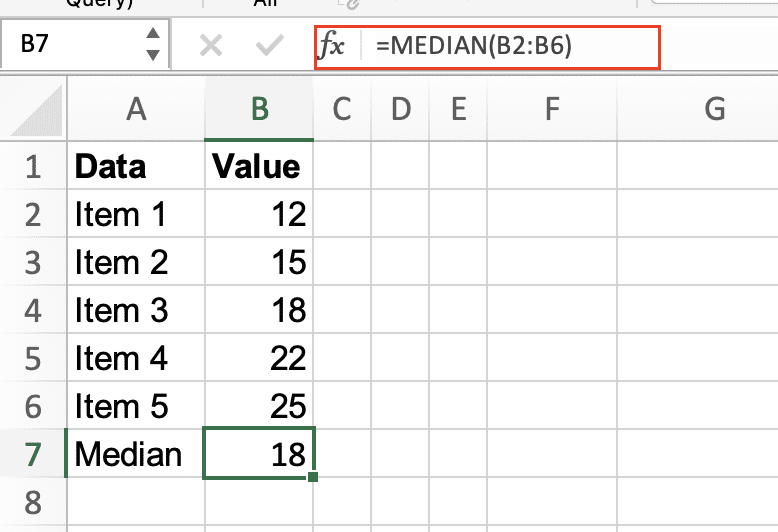The height and width of the screenshot is (532, 778).
Task: Open the Name Box dropdown arrows
Action: [152, 46]
